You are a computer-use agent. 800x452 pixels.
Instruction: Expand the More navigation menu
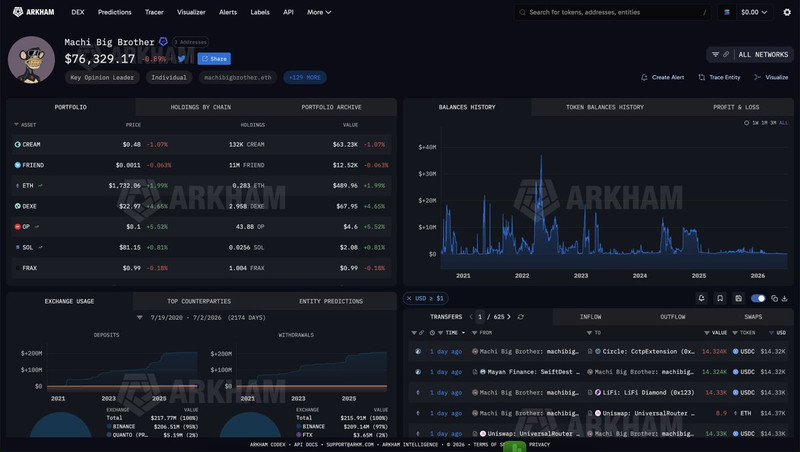[x=319, y=12]
